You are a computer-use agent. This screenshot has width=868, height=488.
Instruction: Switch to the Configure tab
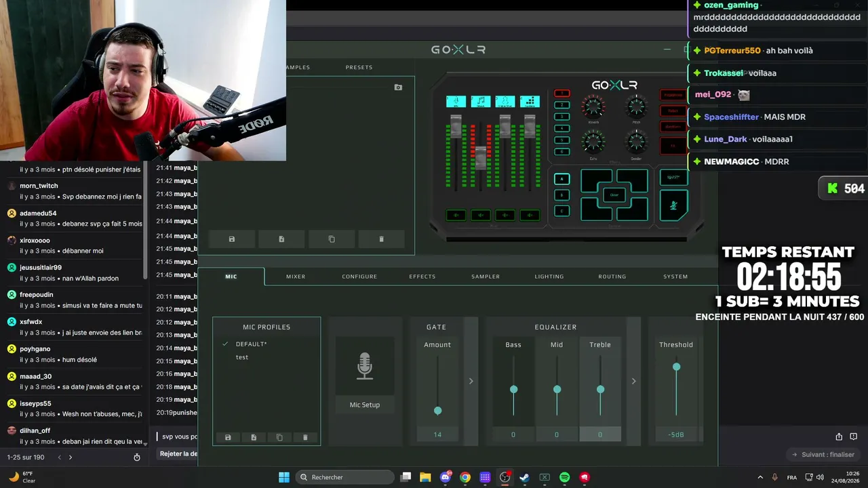[x=359, y=277]
